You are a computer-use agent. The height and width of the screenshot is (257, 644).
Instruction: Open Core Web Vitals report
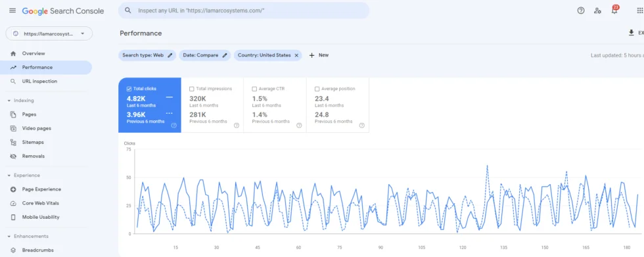46,203
